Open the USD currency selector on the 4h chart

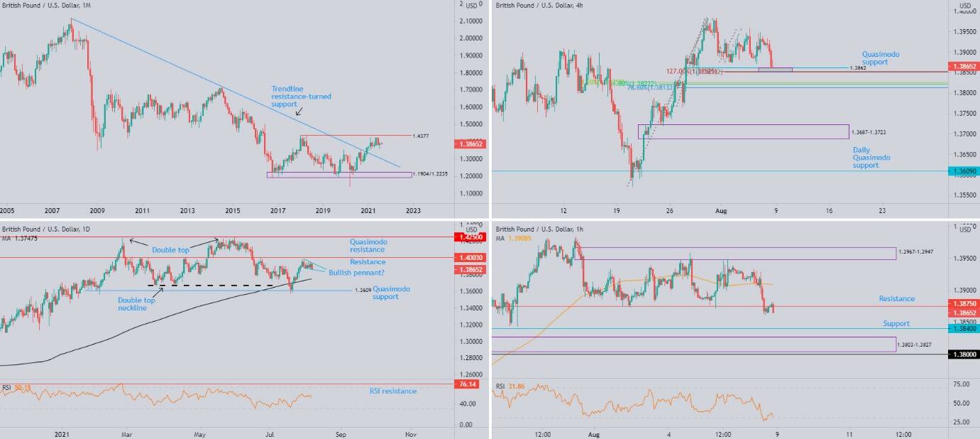click(x=965, y=6)
